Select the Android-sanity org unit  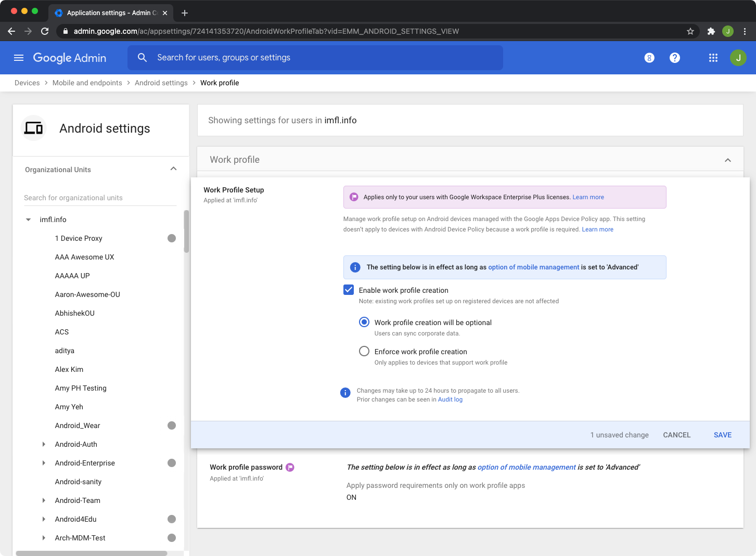(78, 482)
